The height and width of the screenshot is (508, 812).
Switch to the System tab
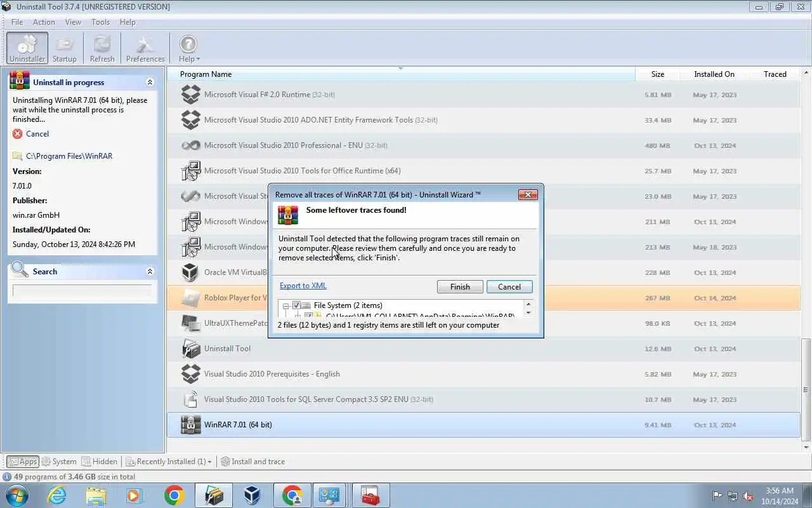(59, 462)
